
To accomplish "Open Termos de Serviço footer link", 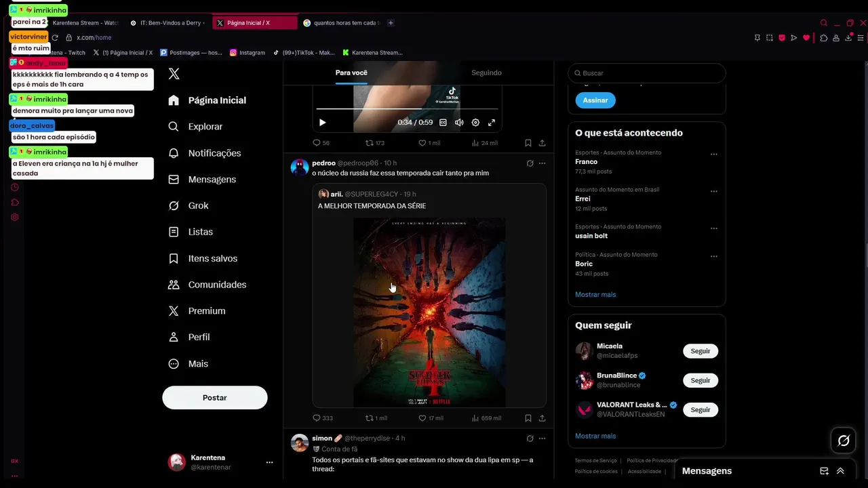I will point(596,461).
